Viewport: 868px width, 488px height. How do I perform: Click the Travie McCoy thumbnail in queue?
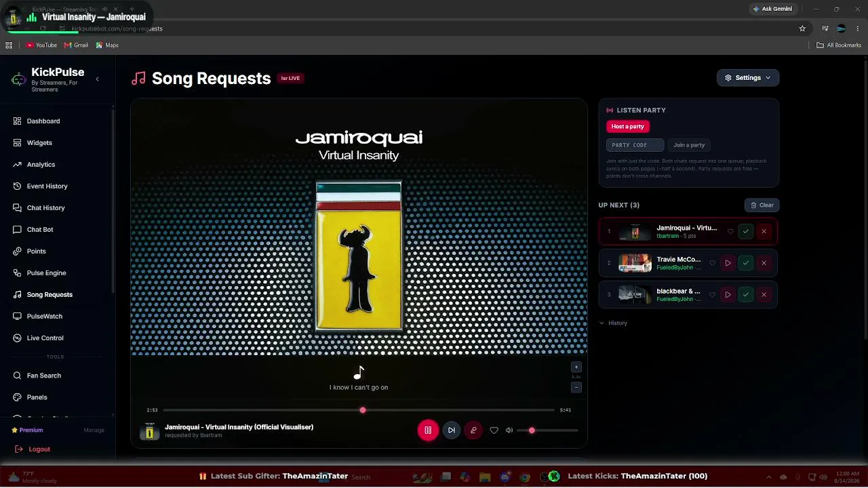pos(635,263)
